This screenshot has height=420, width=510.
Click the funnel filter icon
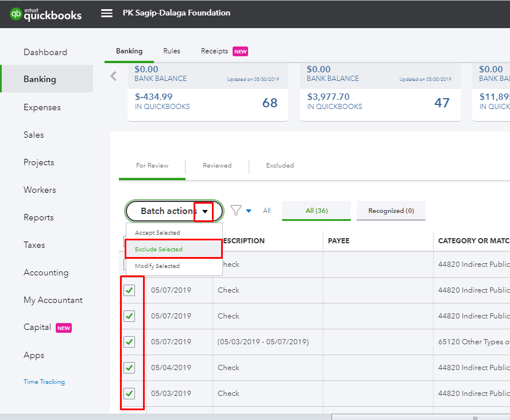tap(236, 211)
